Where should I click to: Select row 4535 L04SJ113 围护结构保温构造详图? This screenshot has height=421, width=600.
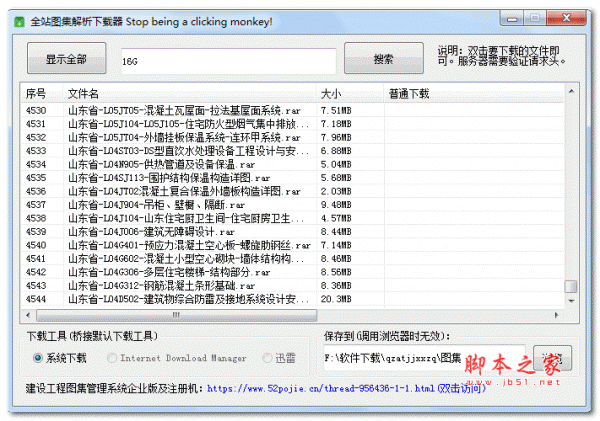(293, 178)
